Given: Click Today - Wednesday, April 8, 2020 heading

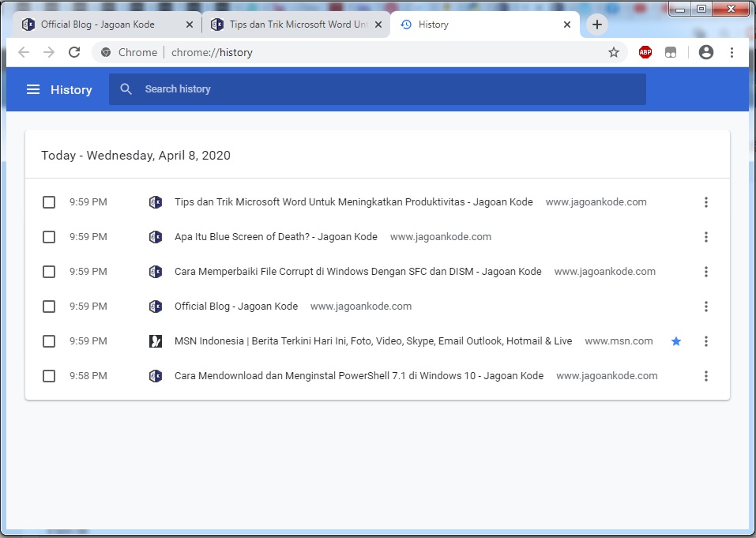Looking at the screenshot, I should (136, 155).
